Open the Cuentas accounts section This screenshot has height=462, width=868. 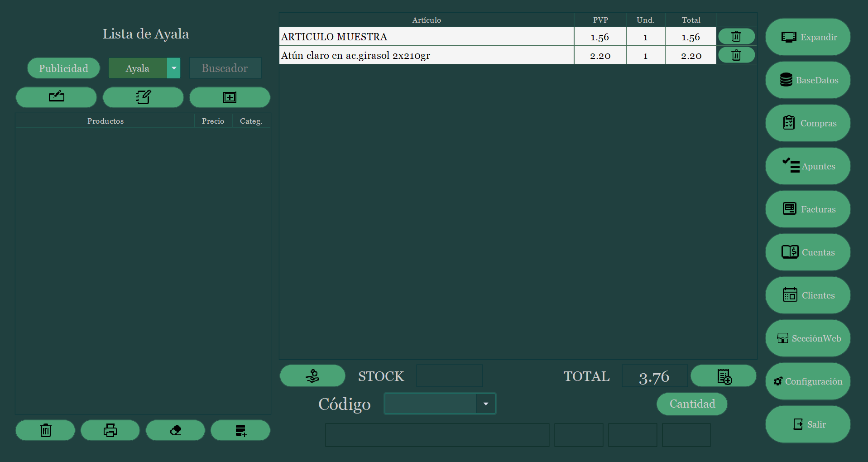pyautogui.click(x=808, y=252)
